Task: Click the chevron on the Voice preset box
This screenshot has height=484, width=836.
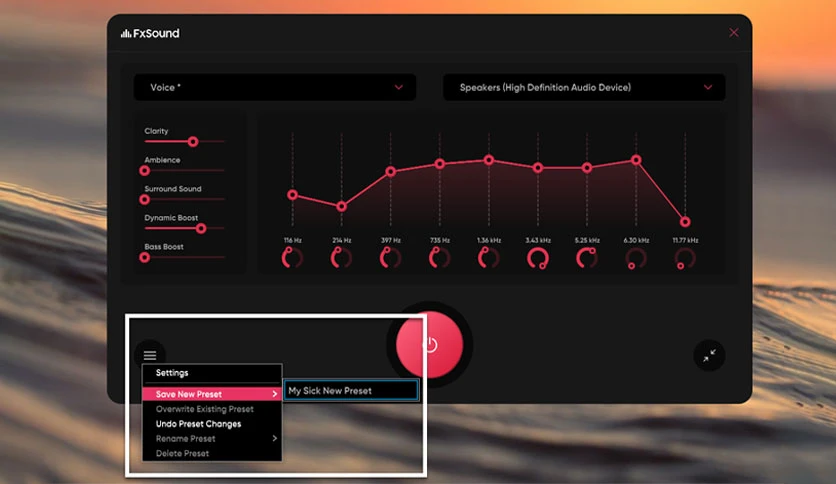Action: (x=399, y=87)
